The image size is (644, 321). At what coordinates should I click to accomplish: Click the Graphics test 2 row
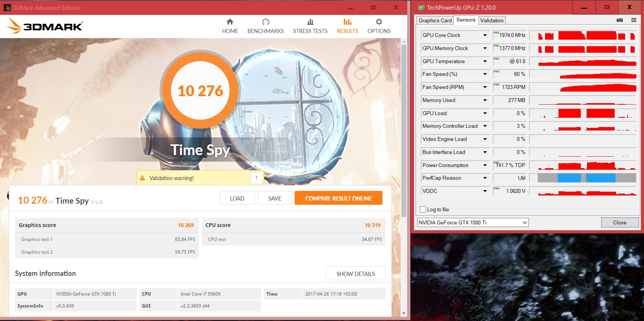pos(107,252)
